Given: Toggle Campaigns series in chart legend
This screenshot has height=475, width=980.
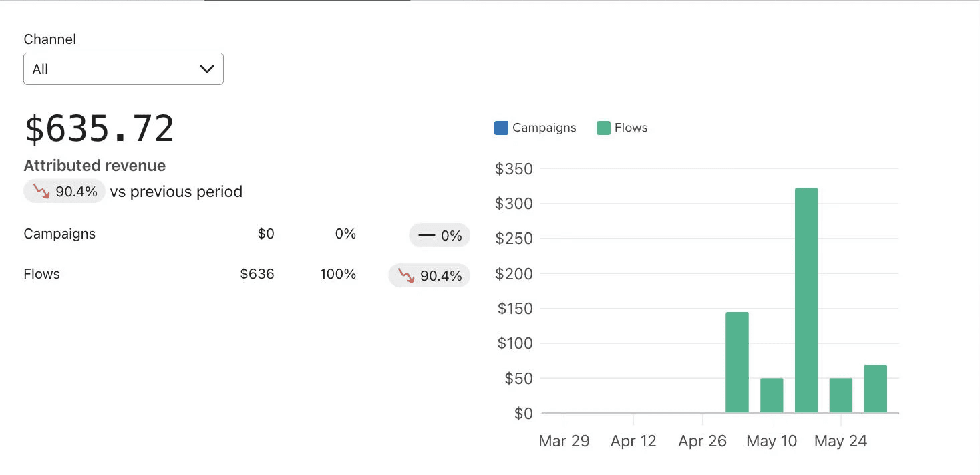Looking at the screenshot, I should (535, 128).
